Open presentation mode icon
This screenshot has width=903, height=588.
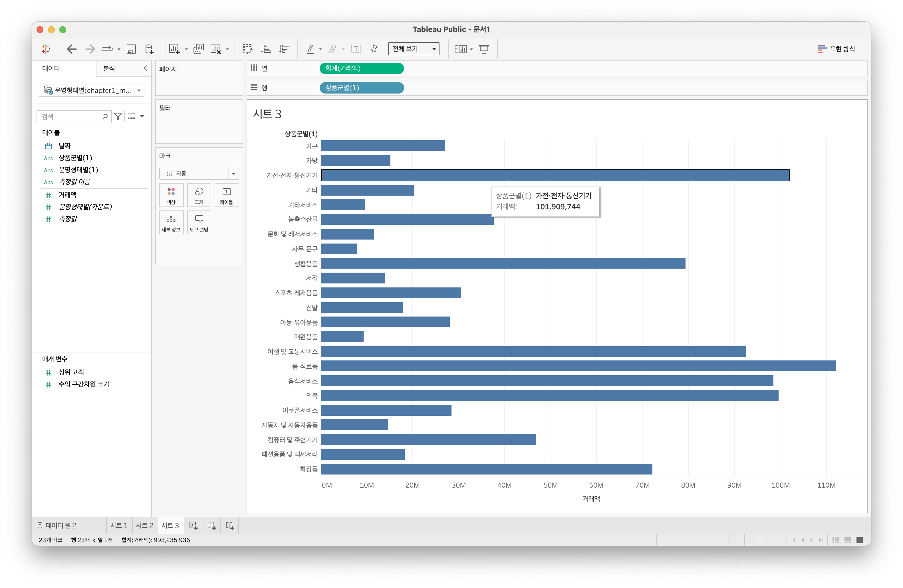(x=484, y=49)
